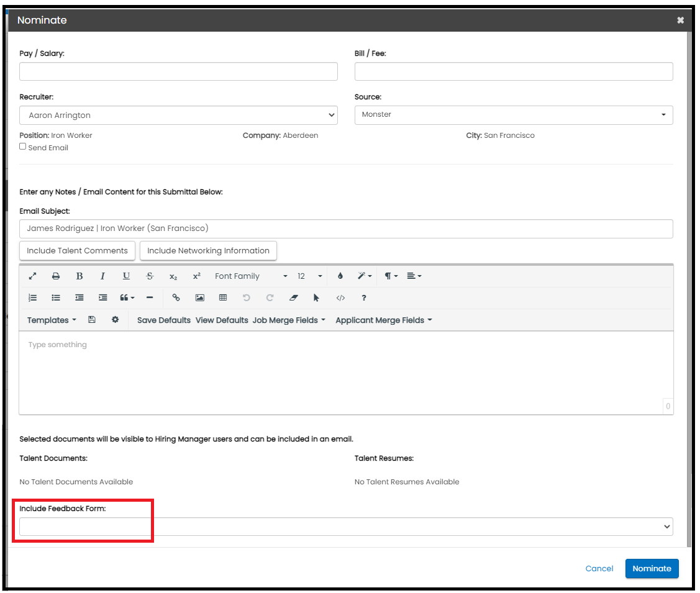Click the undo icon

point(247,298)
